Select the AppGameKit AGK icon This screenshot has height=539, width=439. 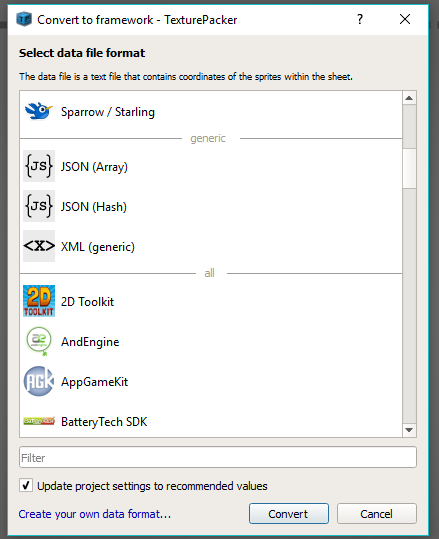(39, 381)
